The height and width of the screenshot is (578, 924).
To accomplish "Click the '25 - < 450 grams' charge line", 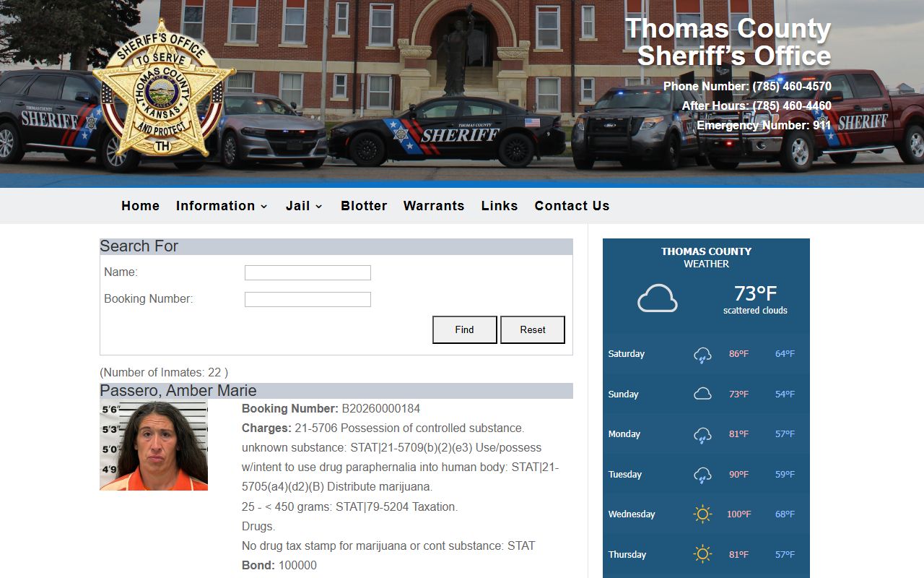I will pos(349,507).
